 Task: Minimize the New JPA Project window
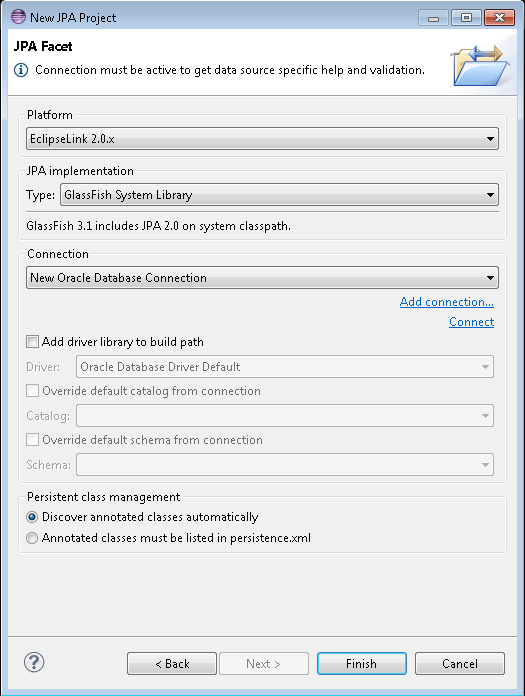433,18
